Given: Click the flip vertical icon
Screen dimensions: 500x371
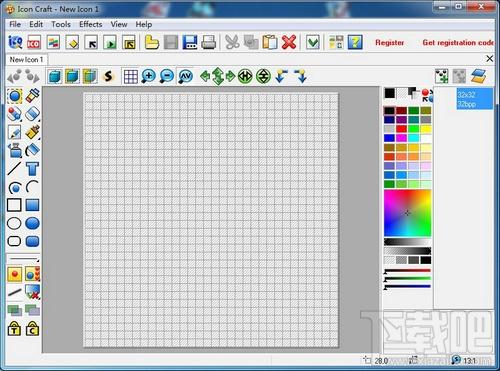Looking at the screenshot, I should click(x=263, y=76).
